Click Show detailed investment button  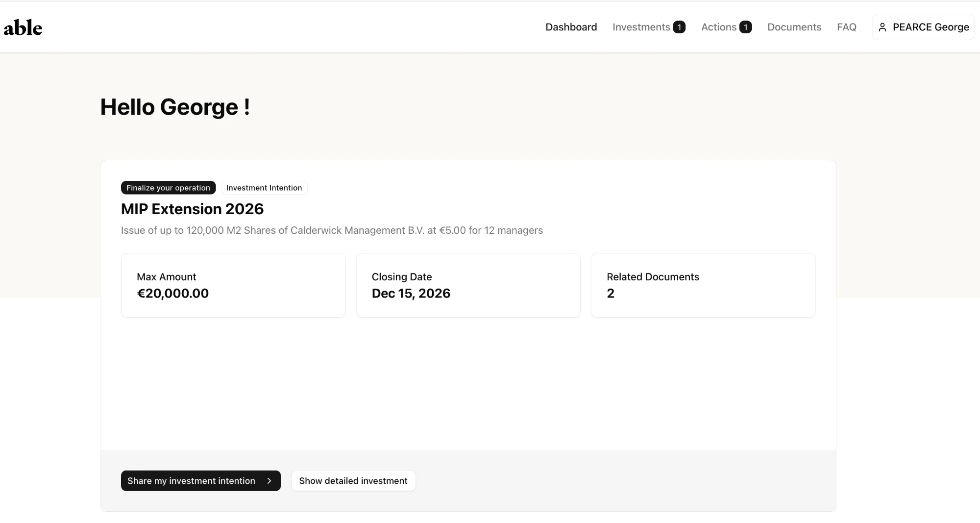pyautogui.click(x=353, y=481)
